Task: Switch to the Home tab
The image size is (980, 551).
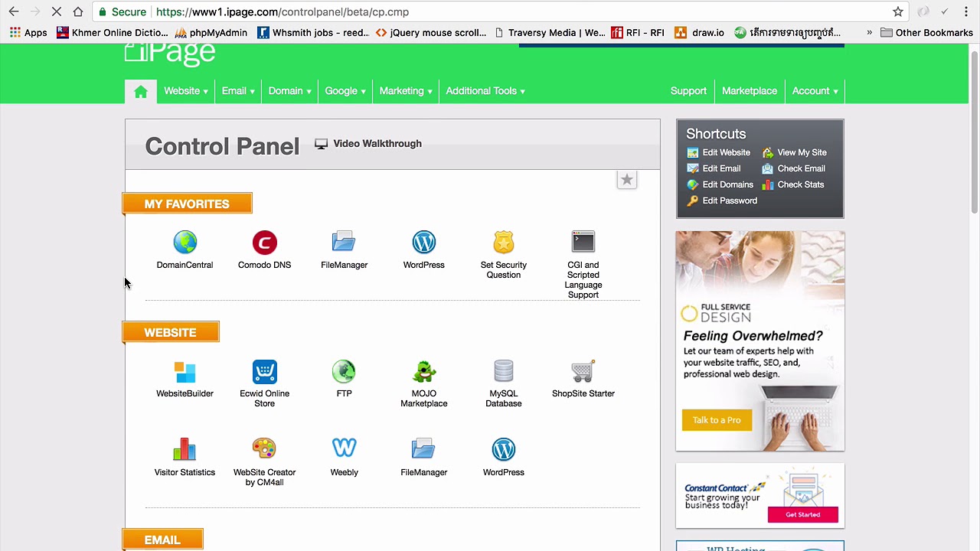Action: (x=140, y=90)
